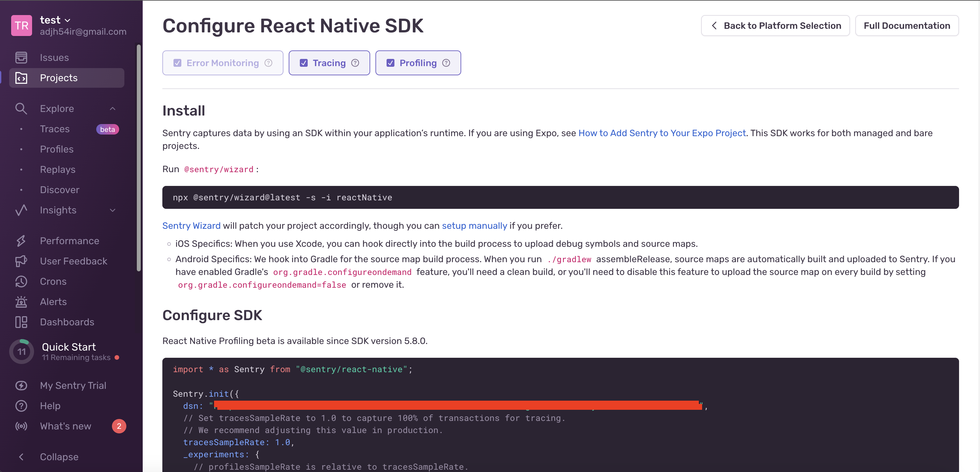Image resolution: width=980 pixels, height=472 pixels.
Task: Open Quick Start progress ring
Action: coord(22,352)
